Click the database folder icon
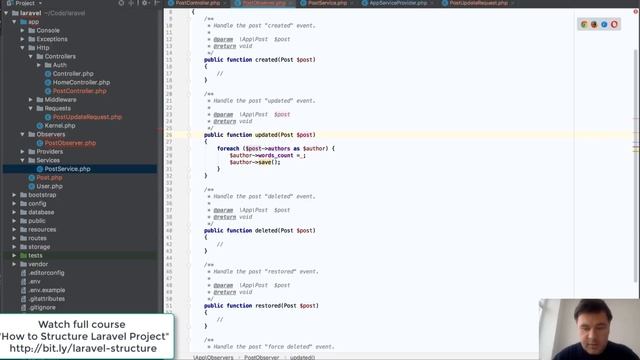The height and width of the screenshot is (360, 640). point(23,212)
